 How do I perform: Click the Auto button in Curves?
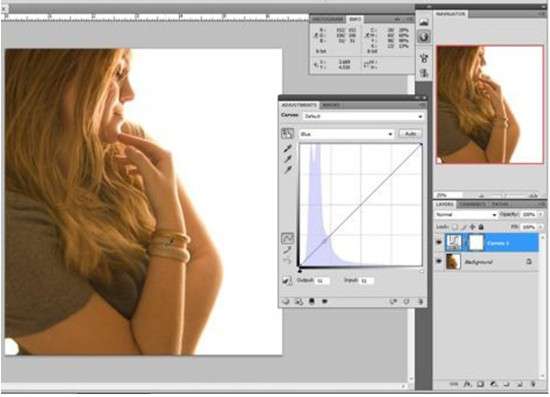click(x=410, y=134)
